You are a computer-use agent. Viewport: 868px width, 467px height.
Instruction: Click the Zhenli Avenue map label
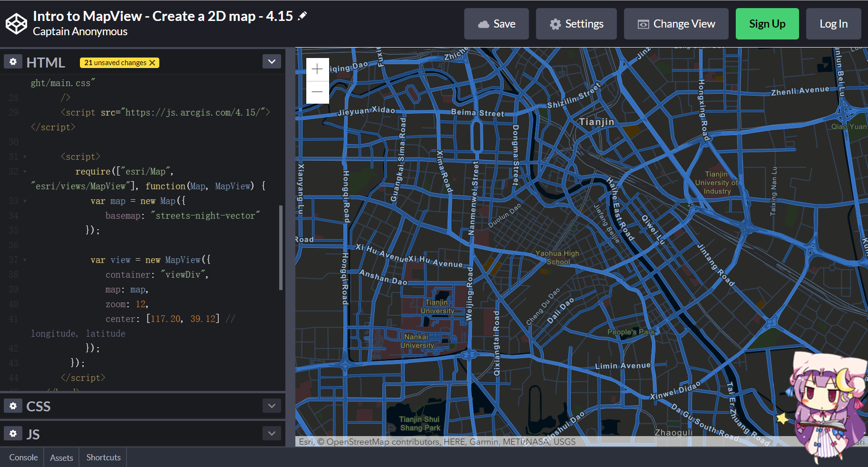point(800,90)
